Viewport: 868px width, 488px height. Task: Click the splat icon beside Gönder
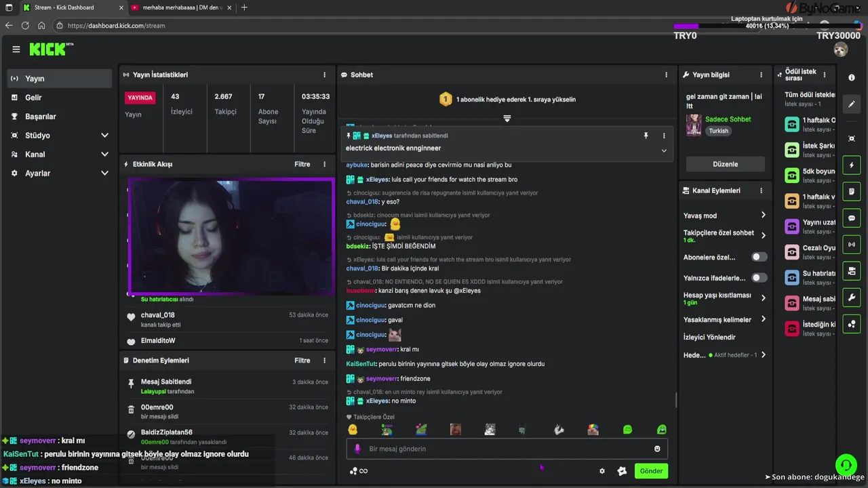pos(622,471)
